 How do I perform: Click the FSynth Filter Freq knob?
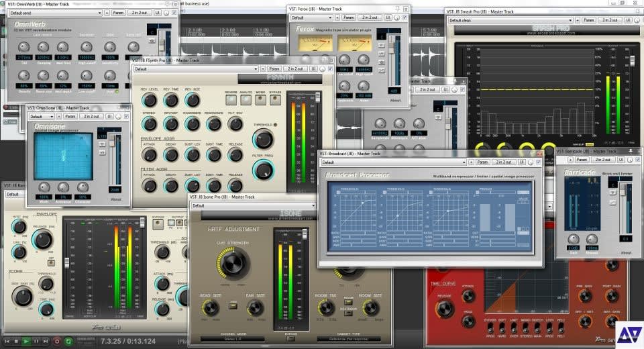pos(263,169)
